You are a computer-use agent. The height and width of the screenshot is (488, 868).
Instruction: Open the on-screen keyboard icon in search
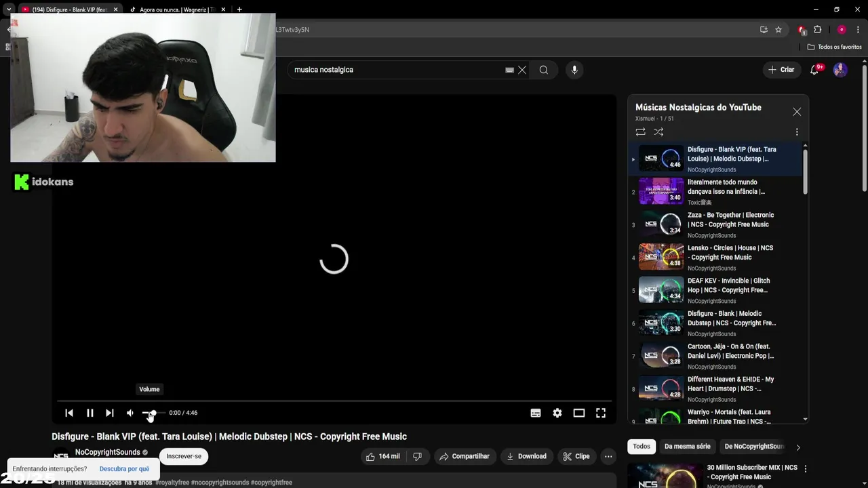click(x=509, y=70)
